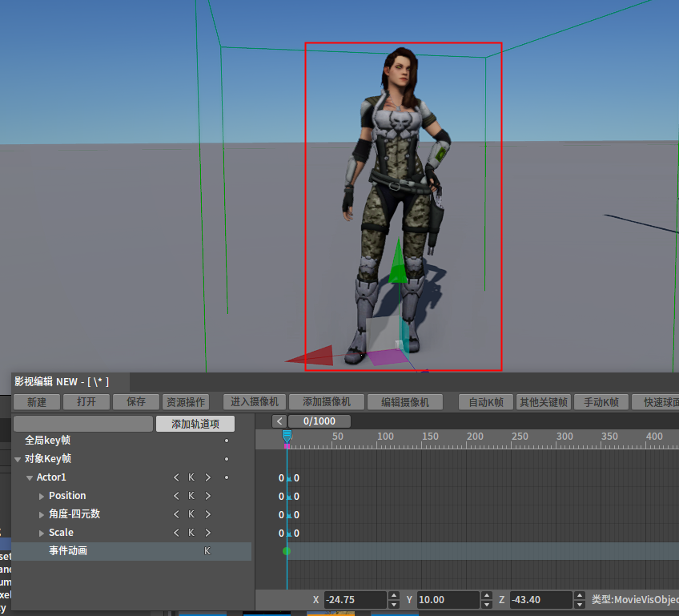
Task: Click the X coordinate input field
Action: point(355,600)
